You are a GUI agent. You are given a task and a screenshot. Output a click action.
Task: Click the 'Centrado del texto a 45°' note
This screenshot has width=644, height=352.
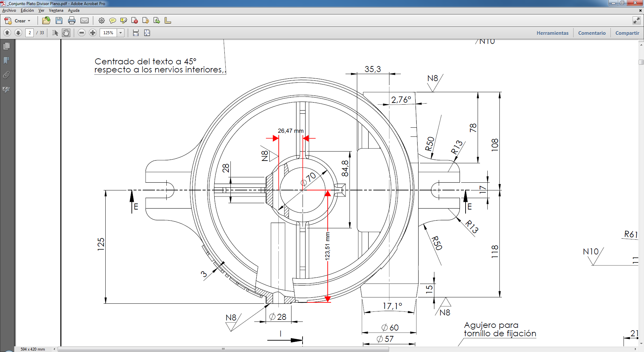(146, 61)
